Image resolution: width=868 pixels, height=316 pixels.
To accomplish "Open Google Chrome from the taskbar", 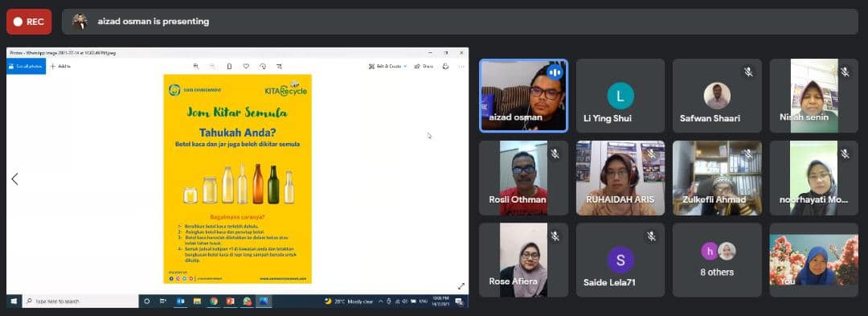I will (x=214, y=301).
